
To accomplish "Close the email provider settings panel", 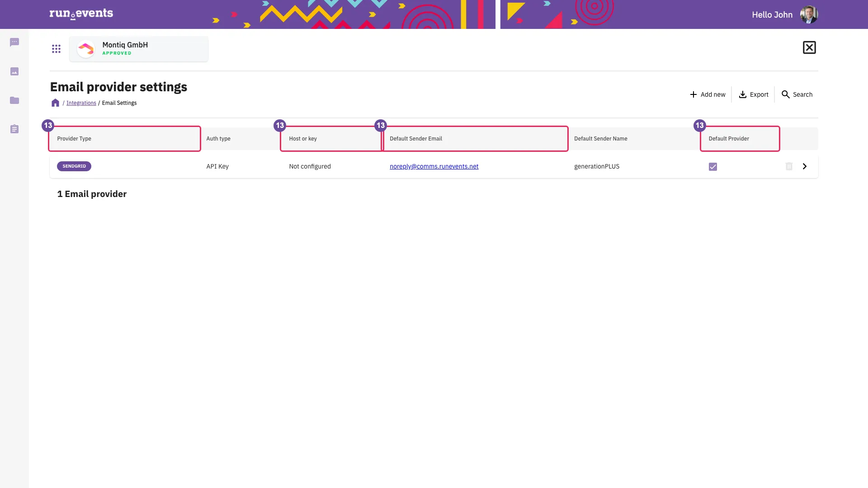I will tap(809, 47).
